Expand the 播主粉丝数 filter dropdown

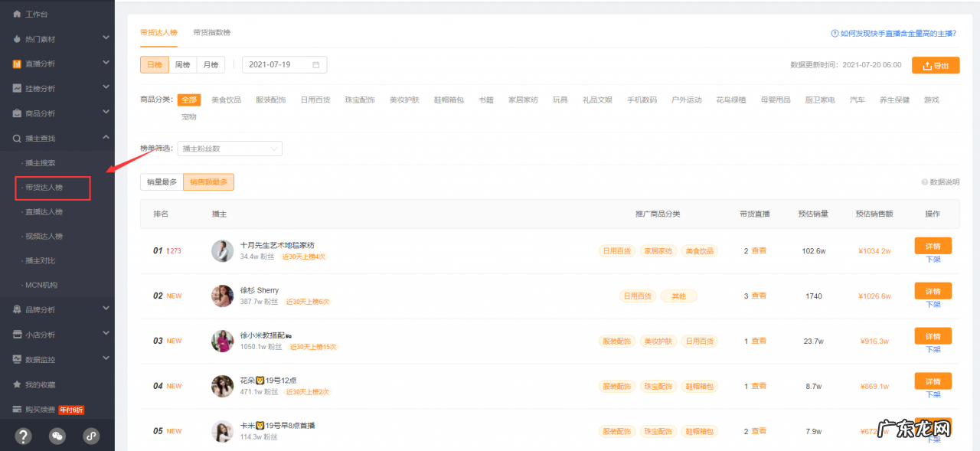[230, 148]
